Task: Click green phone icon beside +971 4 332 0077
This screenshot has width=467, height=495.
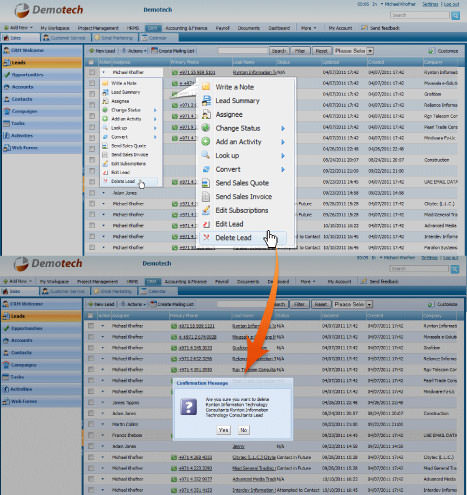Action: [x=174, y=479]
